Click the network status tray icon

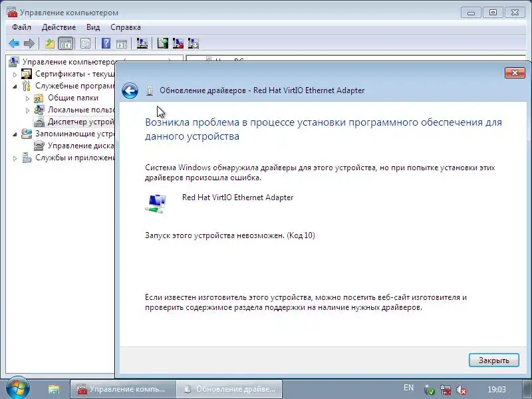(x=446, y=390)
